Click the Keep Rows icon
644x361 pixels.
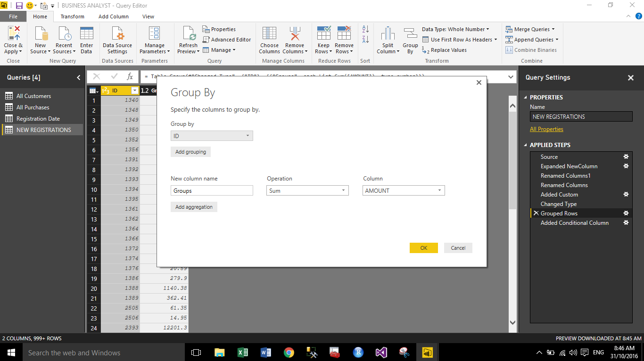tap(323, 34)
